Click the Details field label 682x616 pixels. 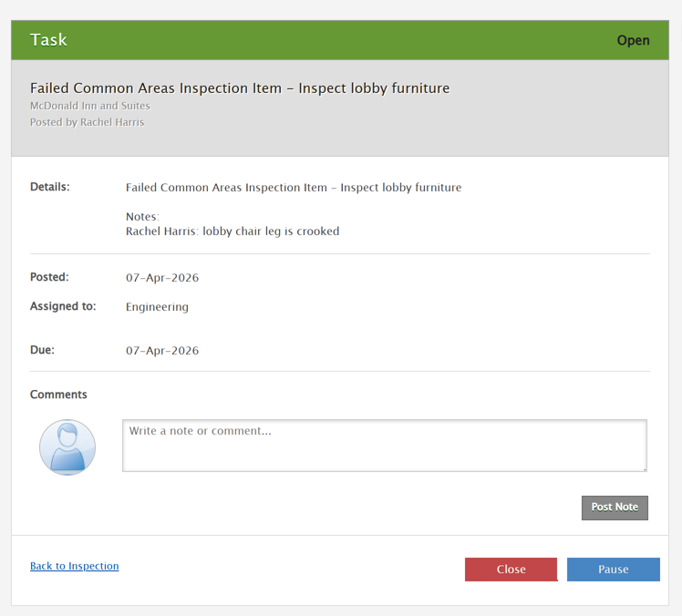point(50,187)
